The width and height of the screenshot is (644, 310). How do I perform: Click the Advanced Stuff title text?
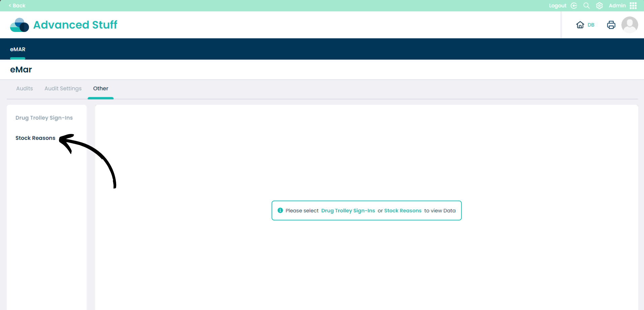pos(75,25)
